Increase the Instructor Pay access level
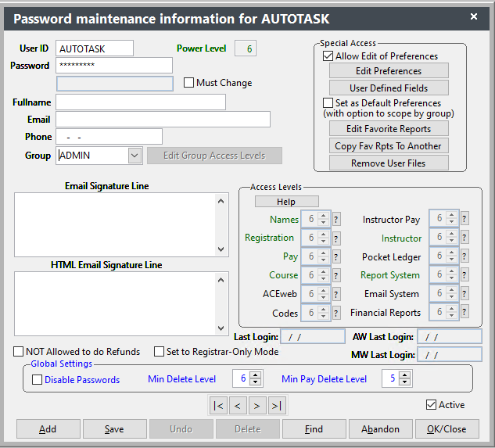 tap(452, 215)
